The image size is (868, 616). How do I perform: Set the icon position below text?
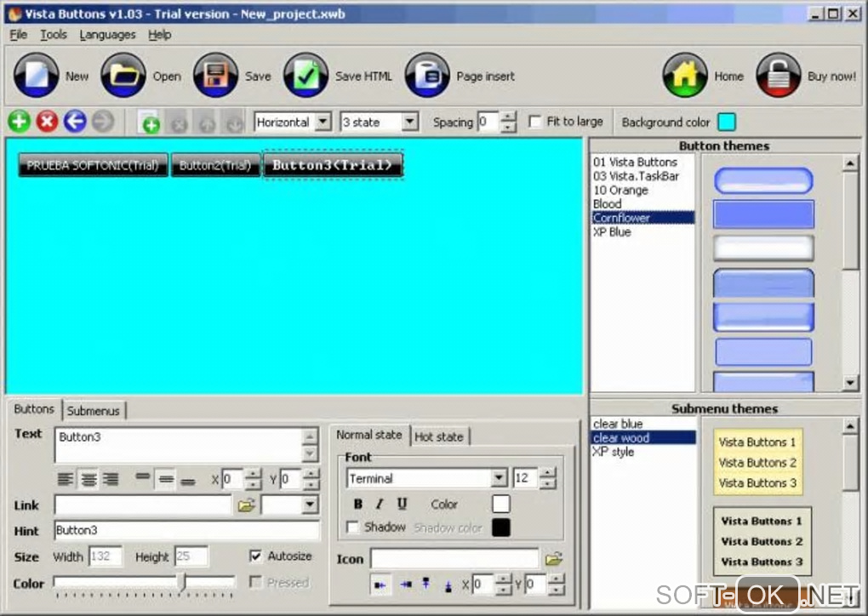click(448, 585)
